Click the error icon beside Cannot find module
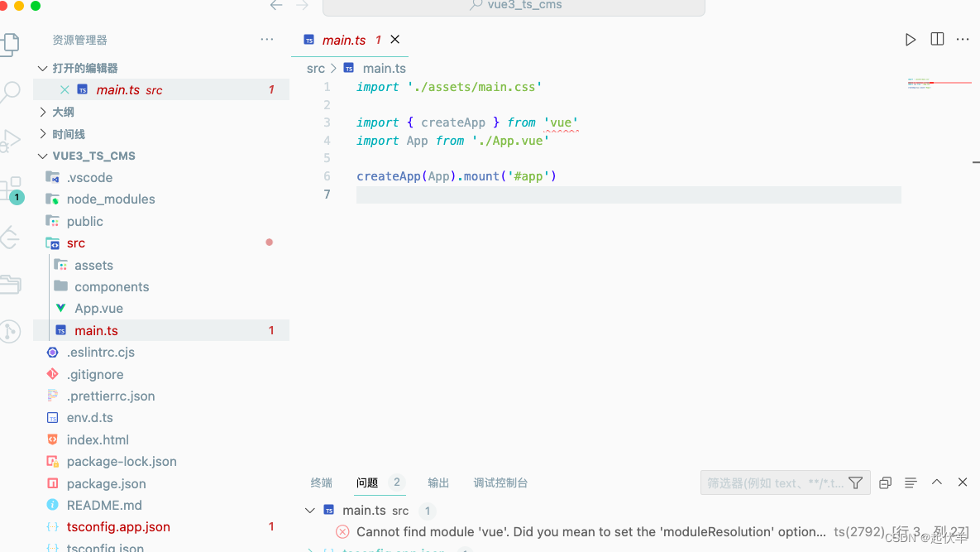This screenshot has width=980, height=552. click(342, 532)
